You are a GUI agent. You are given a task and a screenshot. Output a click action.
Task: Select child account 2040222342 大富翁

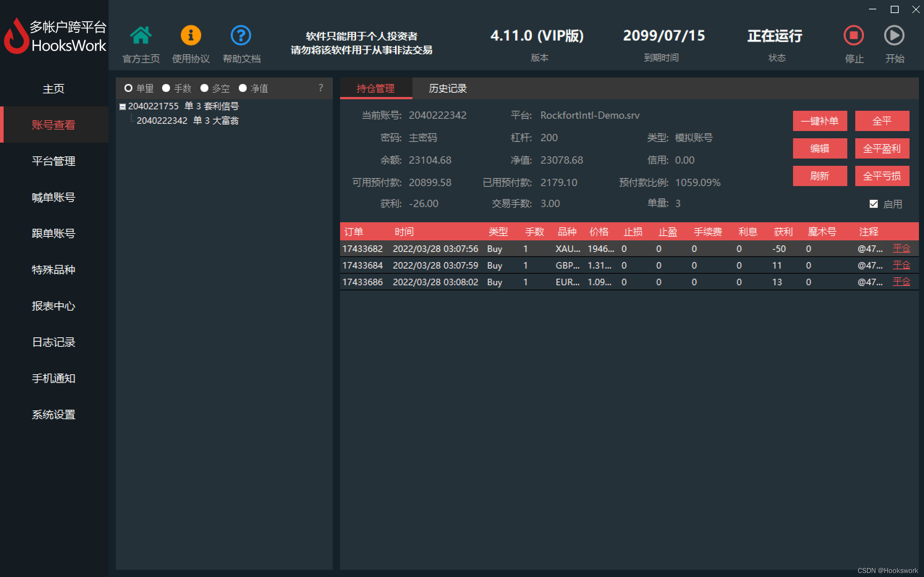click(187, 121)
